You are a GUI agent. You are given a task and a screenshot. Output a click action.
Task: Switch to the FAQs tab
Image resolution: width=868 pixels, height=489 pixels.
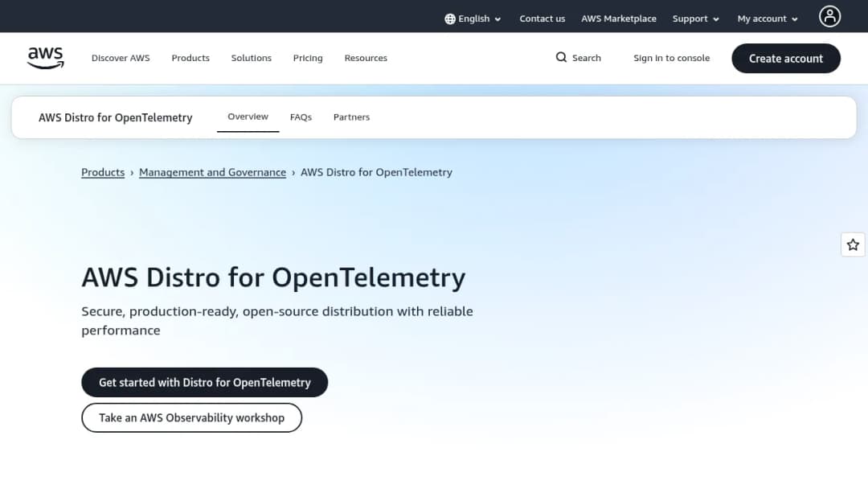click(301, 117)
